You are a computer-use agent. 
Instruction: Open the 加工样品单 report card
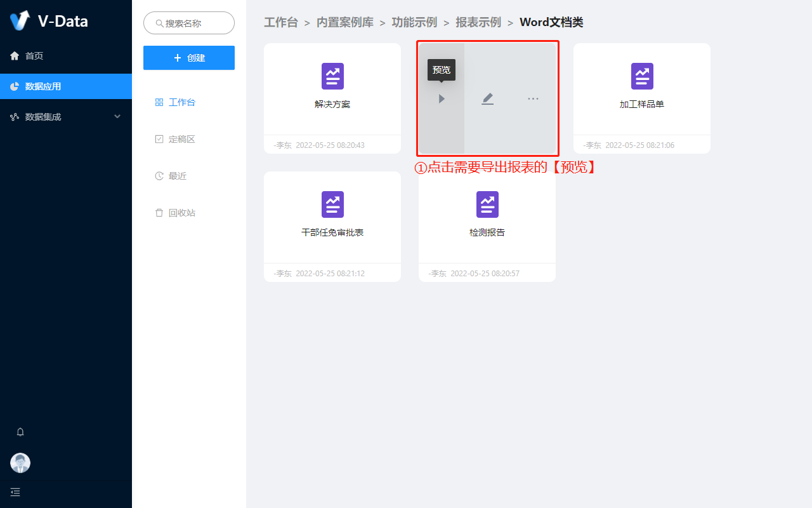(x=642, y=89)
